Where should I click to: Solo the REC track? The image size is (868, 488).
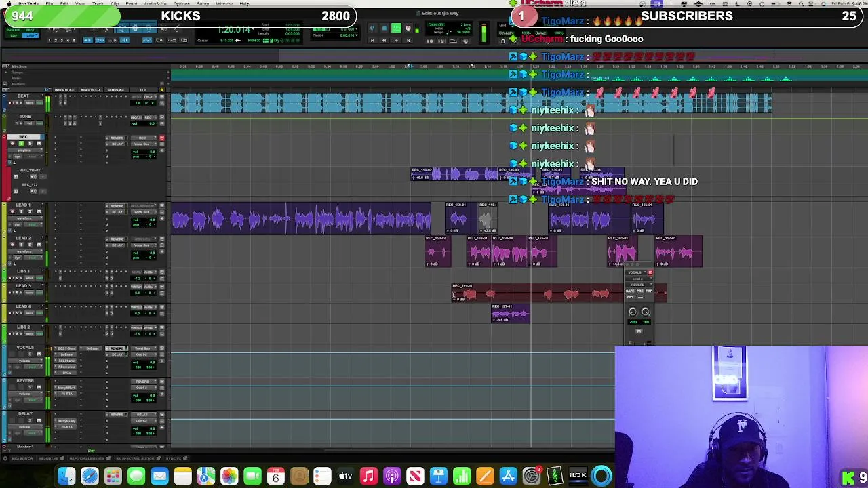(30, 143)
